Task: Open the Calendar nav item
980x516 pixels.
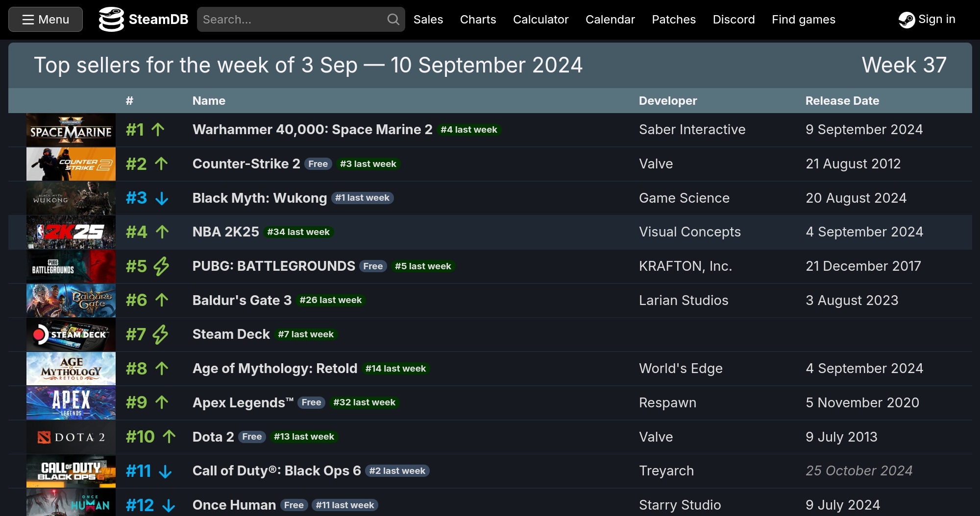Action: pyautogui.click(x=610, y=20)
